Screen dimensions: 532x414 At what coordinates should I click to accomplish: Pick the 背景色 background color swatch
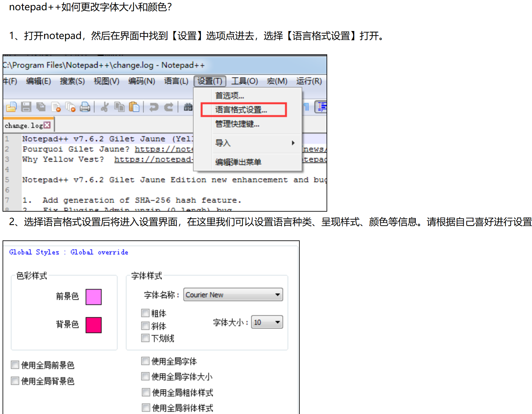click(93, 325)
